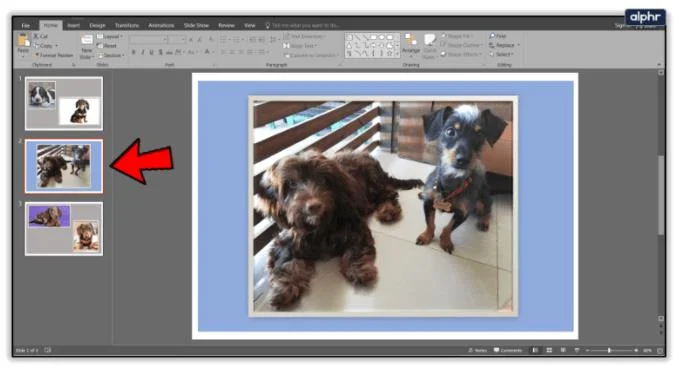The height and width of the screenshot is (371, 679).
Task: Switch to the View tab
Action: [x=249, y=26]
